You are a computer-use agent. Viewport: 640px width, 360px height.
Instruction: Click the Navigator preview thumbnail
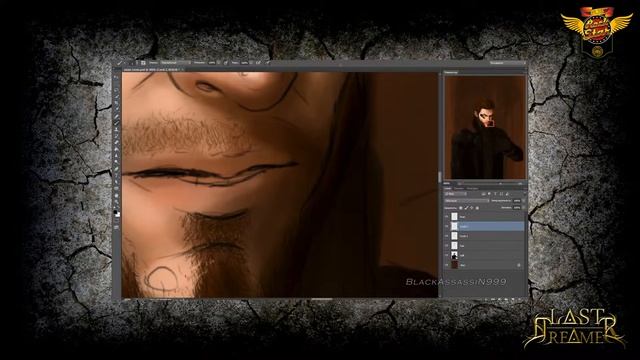[x=485, y=127]
